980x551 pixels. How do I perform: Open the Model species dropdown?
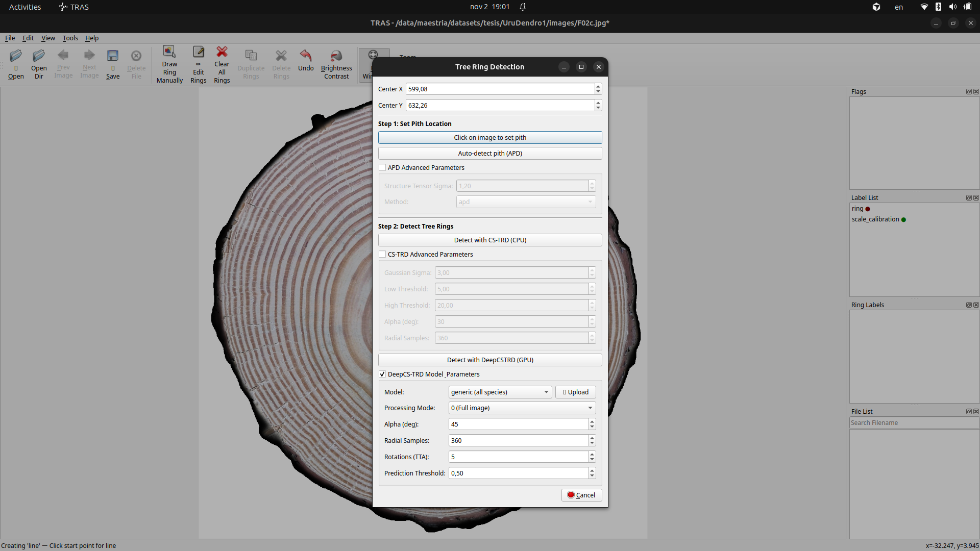499,392
